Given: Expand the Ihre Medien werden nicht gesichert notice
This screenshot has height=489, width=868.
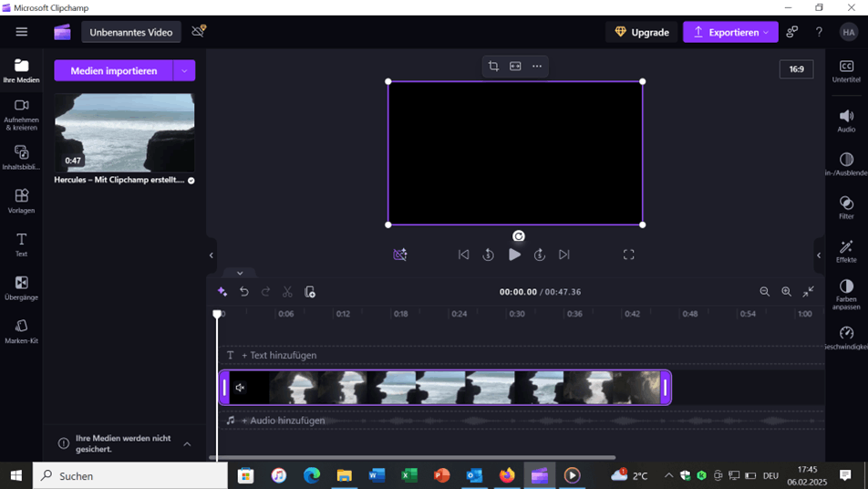Looking at the screenshot, I should (187, 443).
